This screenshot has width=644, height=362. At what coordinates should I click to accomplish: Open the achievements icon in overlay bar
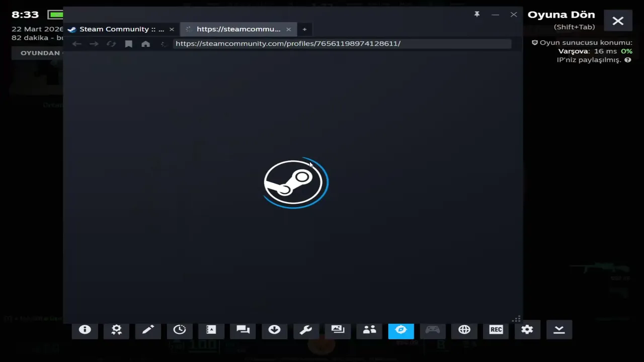point(116,330)
